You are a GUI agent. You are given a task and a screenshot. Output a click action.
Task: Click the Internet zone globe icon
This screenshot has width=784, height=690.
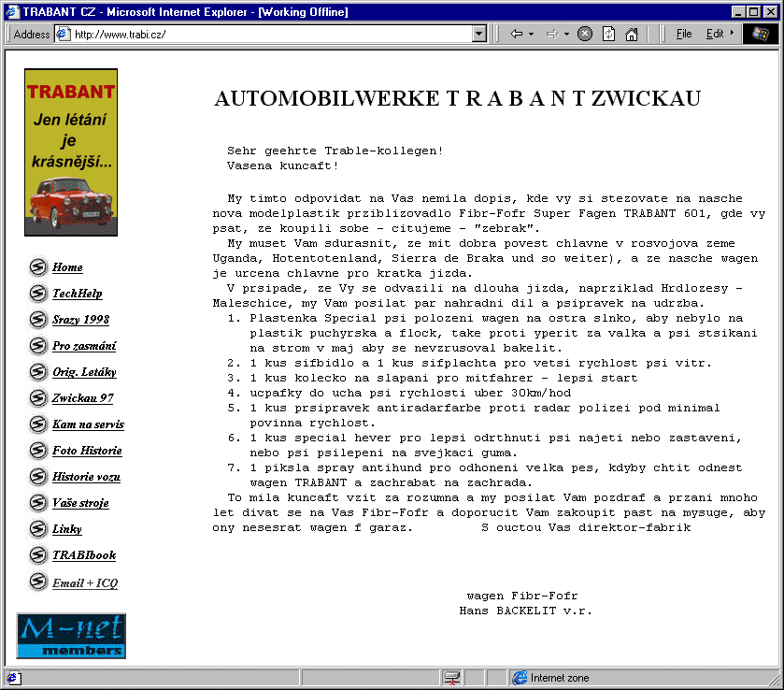(x=520, y=678)
